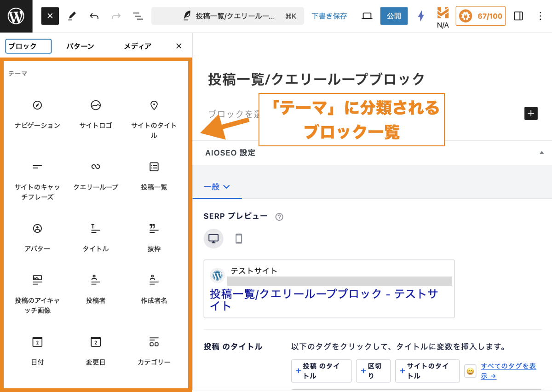Select the クエリーループ block
The image size is (552, 392).
coord(95,175)
